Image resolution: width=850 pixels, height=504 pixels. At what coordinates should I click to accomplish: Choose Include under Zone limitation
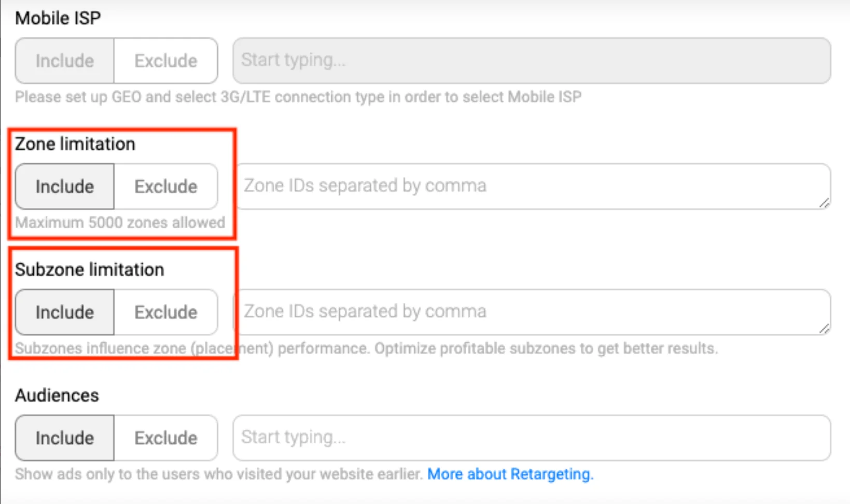pyautogui.click(x=65, y=187)
